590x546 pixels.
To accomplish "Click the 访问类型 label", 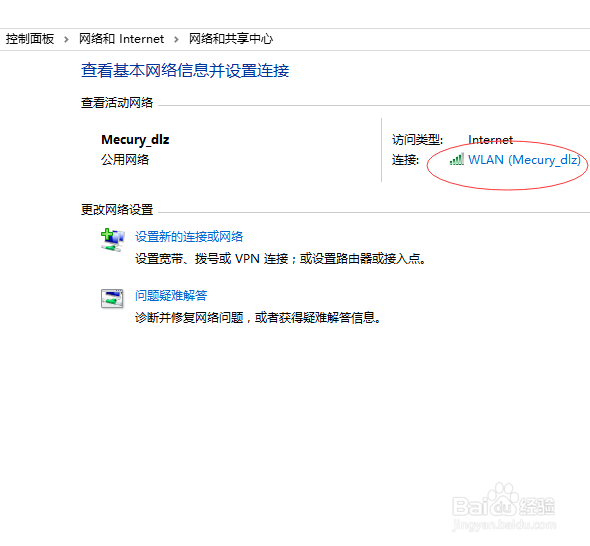I will tap(417, 140).
